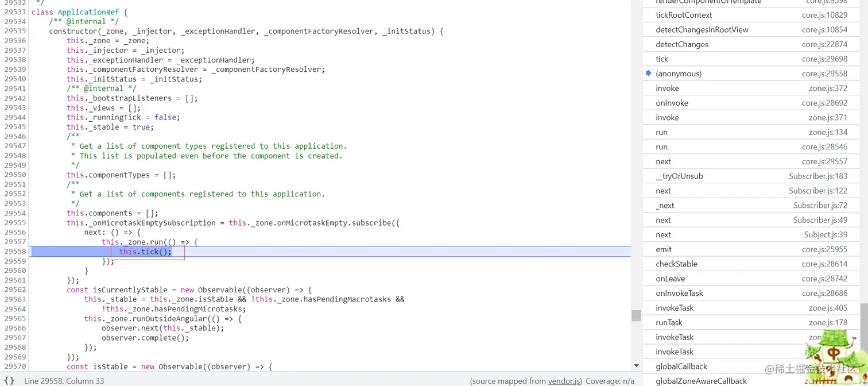Set breakpoint on gutter line 29555
The image size is (868, 386).
(x=15, y=223)
